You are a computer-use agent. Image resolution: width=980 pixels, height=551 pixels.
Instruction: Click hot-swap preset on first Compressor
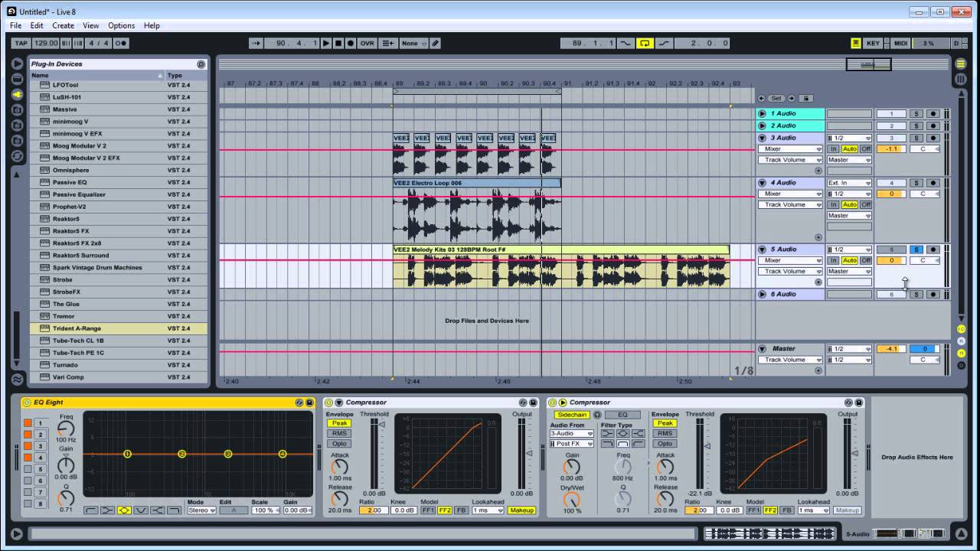click(523, 403)
